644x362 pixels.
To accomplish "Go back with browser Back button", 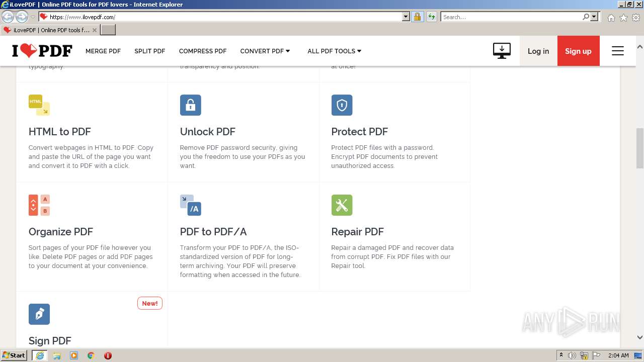I will click(8, 17).
